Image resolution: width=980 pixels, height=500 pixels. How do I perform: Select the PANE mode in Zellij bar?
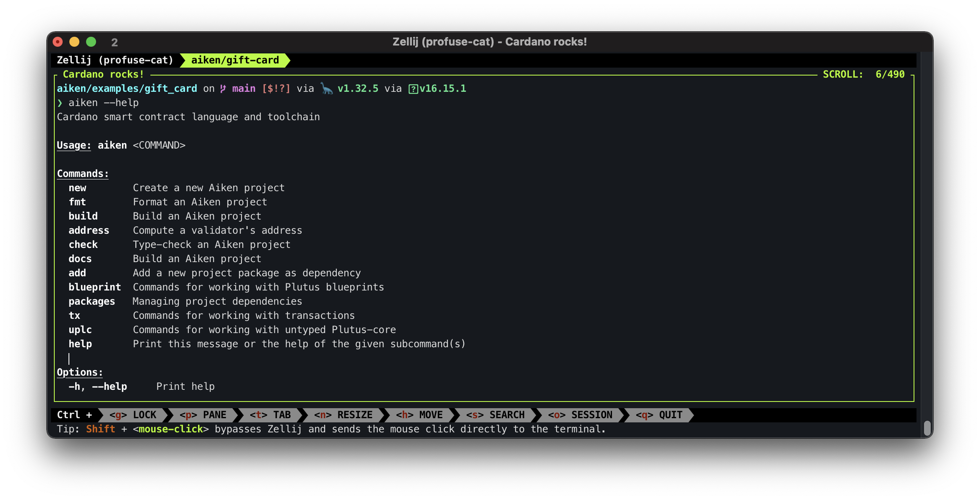(203, 415)
